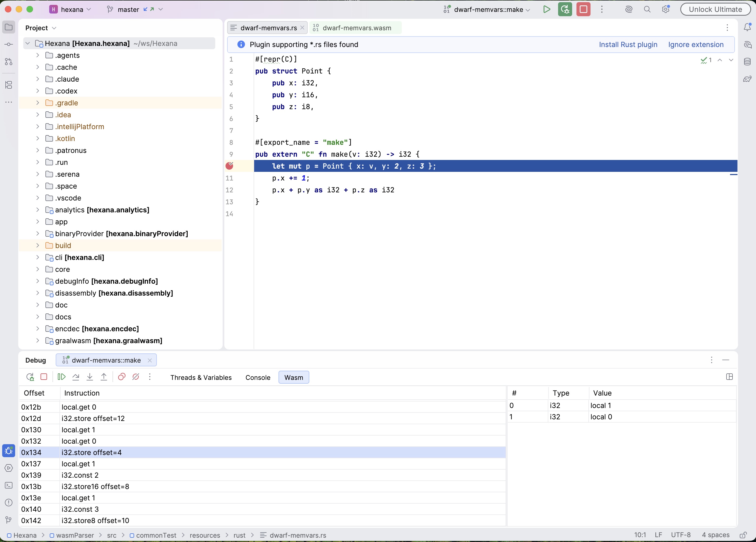756x542 pixels.
Task: Rerun debug session in Debug toolbar
Action: pos(30,377)
